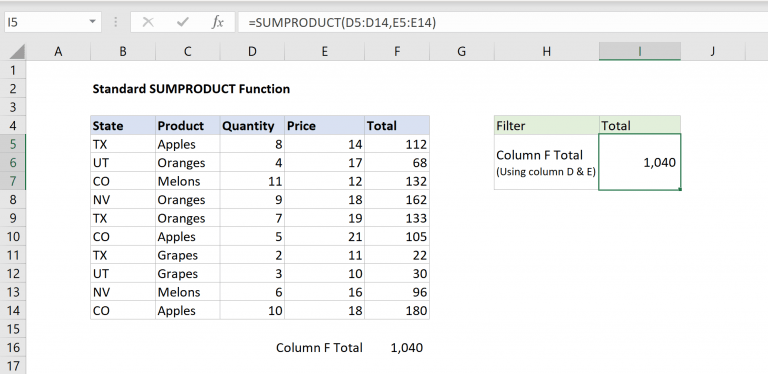
Task: Select the Price header cell
Action: pos(324,125)
